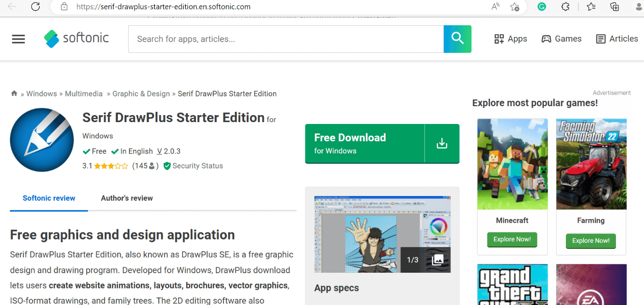Click the download arrow icon

pyautogui.click(x=442, y=144)
